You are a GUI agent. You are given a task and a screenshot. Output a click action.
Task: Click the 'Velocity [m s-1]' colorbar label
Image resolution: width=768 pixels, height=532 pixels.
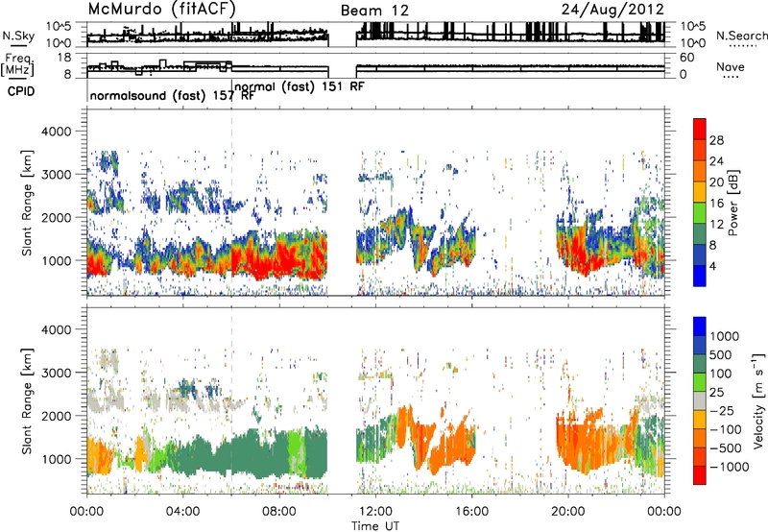coord(758,400)
